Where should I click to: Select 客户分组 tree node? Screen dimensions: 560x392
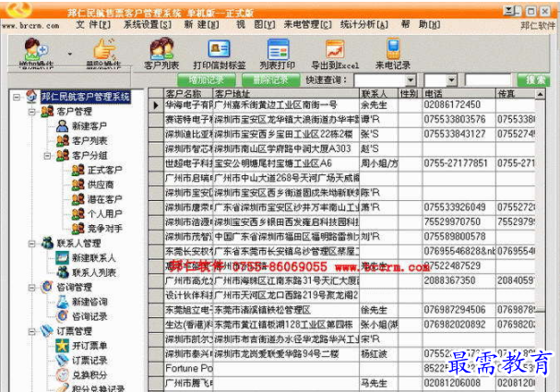click(x=89, y=155)
